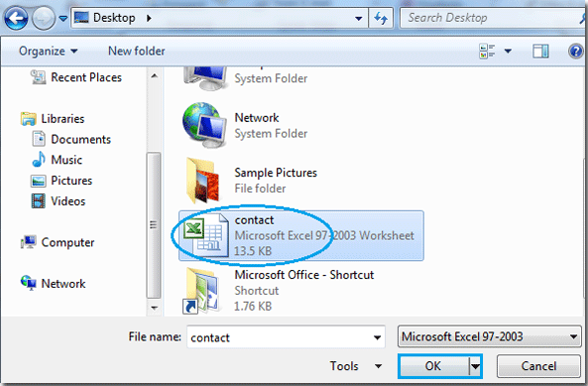Click the Computer icon in sidebar
Screen dimensions: 588x386
[29, 242]
